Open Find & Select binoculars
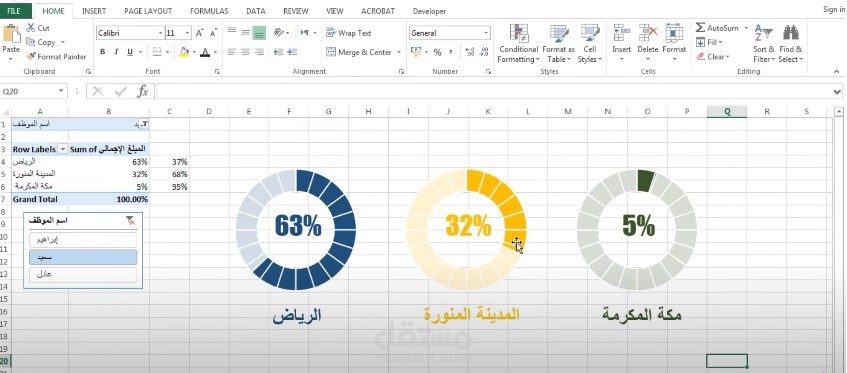This screenshot has height=373, width=847. point(791,43)
